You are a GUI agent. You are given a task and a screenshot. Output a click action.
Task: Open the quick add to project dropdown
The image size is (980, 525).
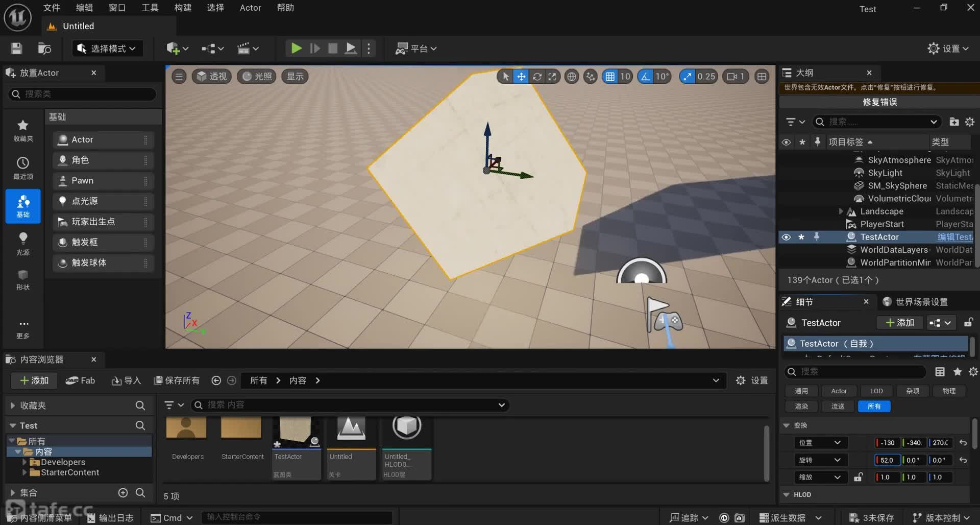(x=177, y=49)
